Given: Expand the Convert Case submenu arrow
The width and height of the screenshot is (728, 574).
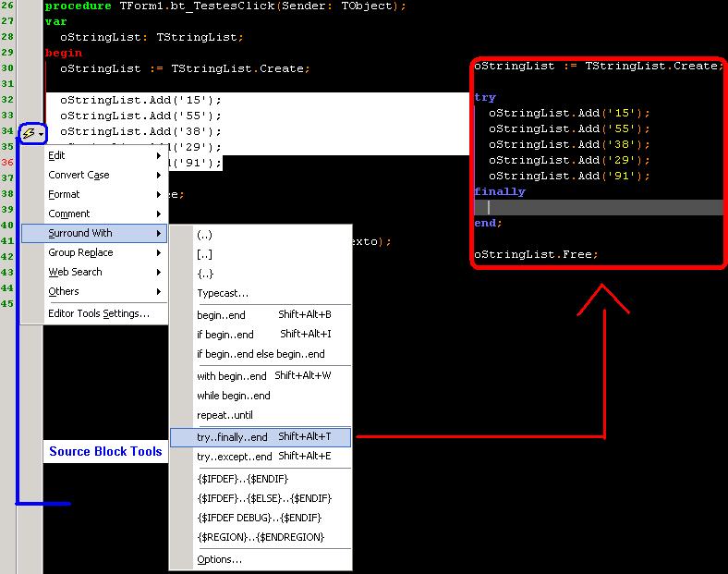Looking at the screenshot, I should pyautogui.click(x=159, y=175).
